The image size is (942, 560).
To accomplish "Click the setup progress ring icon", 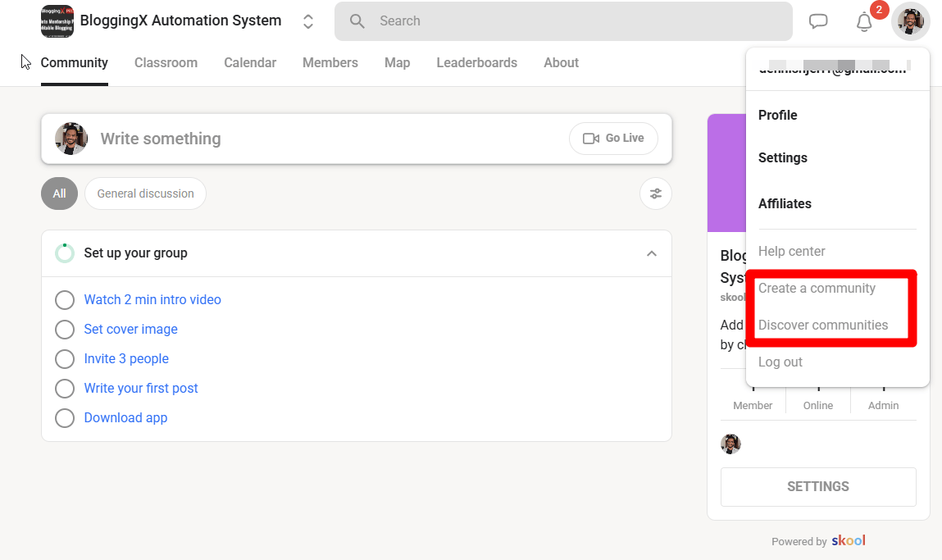I will (x=65, y=253).
